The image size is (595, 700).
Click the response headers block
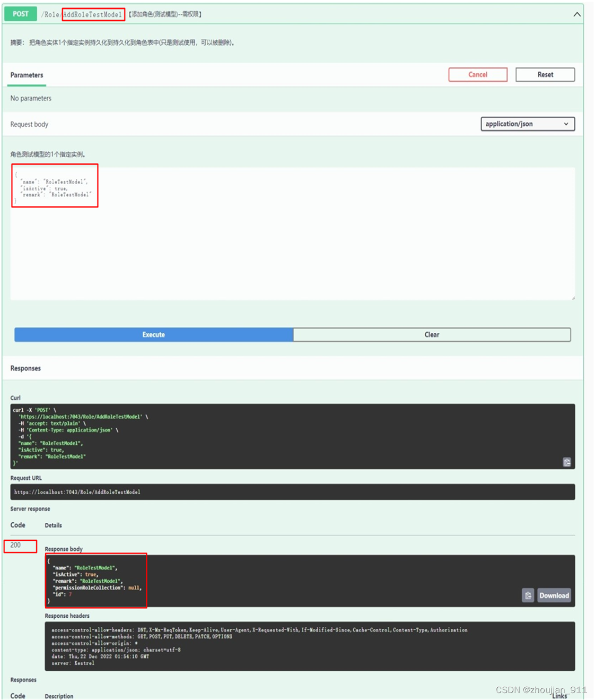point(310,646)
